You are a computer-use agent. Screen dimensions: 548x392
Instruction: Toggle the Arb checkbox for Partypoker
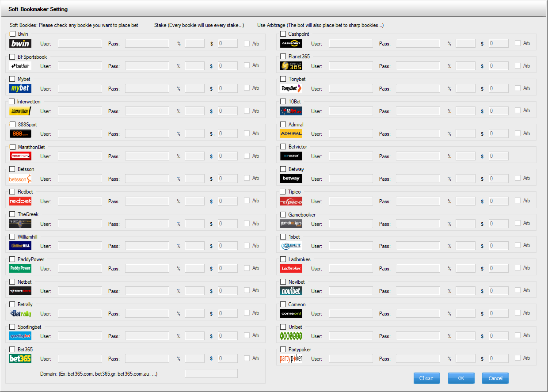pos(518,358)
